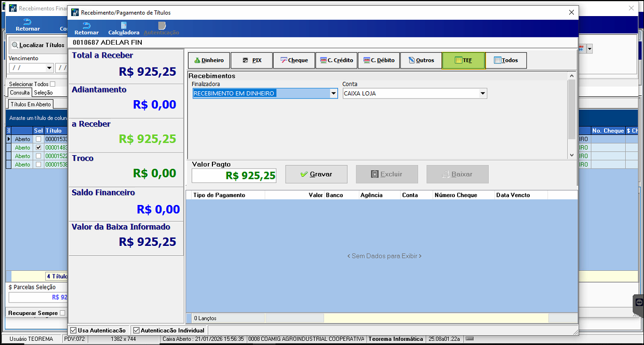Select the Cheque payment option
The height and width of the screenshot is (345, 644).
pos(294,61)
